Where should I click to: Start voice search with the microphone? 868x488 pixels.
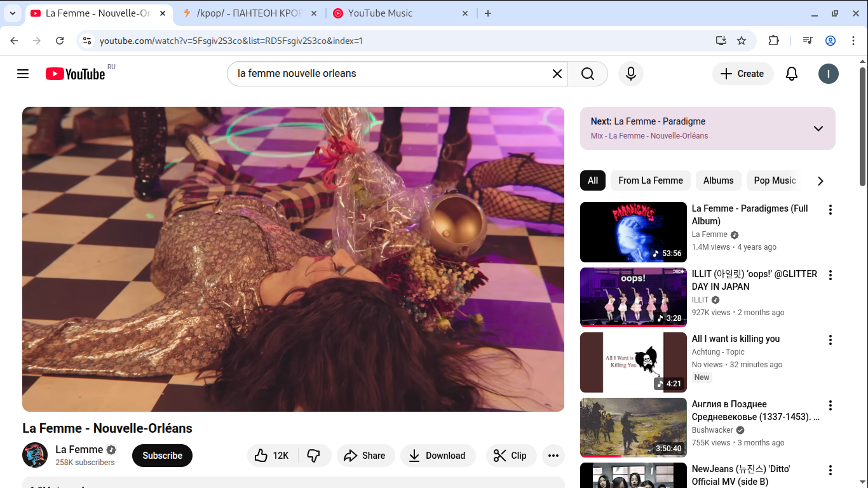point(631,74)
